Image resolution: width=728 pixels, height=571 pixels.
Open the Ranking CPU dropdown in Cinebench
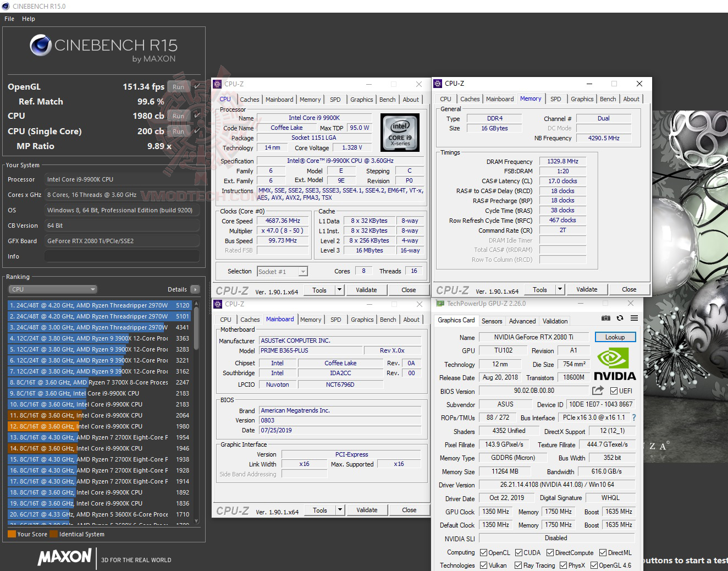[53, 289]
